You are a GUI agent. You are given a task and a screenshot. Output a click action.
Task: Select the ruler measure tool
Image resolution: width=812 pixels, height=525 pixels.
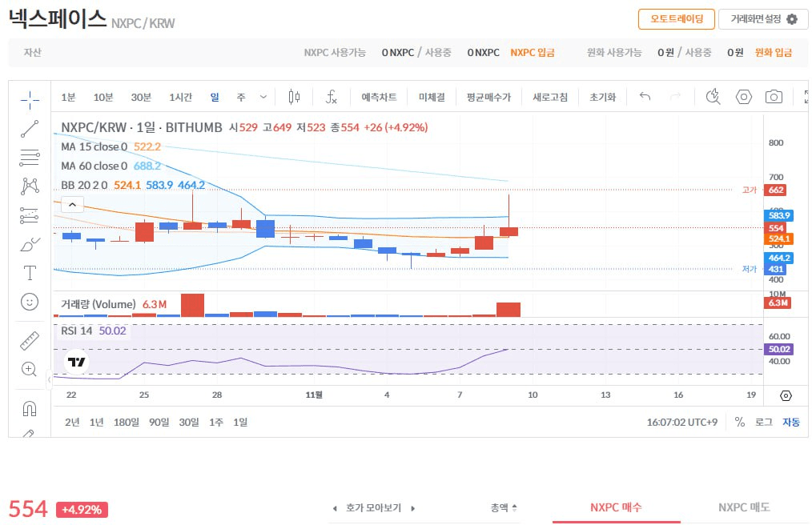[x=30, y=340]
